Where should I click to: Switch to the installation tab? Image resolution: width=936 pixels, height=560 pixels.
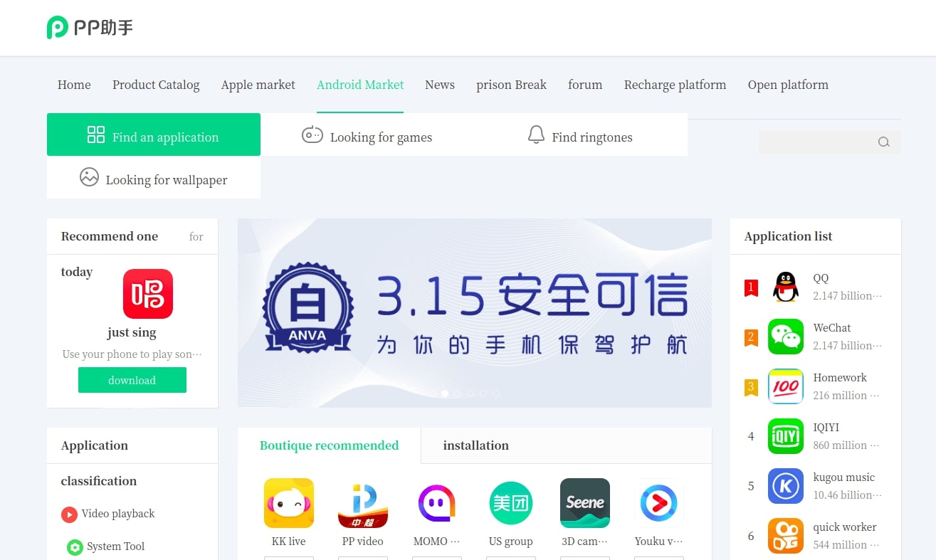(x=475, y=445)
